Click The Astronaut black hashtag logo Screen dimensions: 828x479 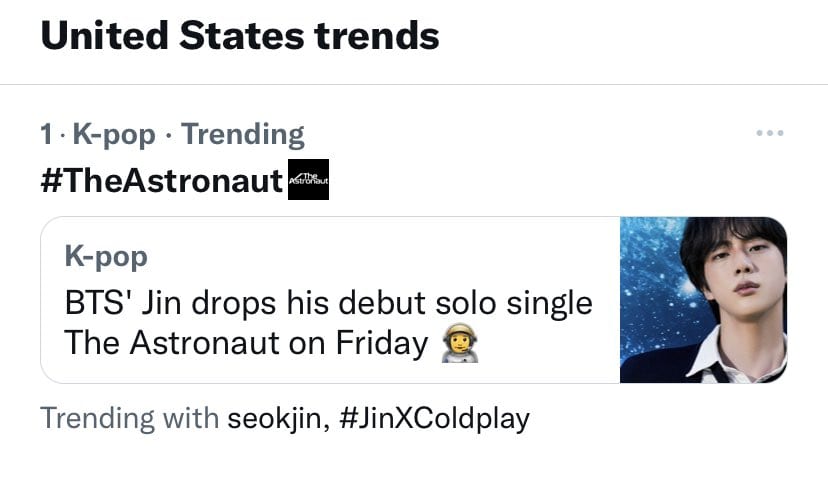click(x=308, y=180)
